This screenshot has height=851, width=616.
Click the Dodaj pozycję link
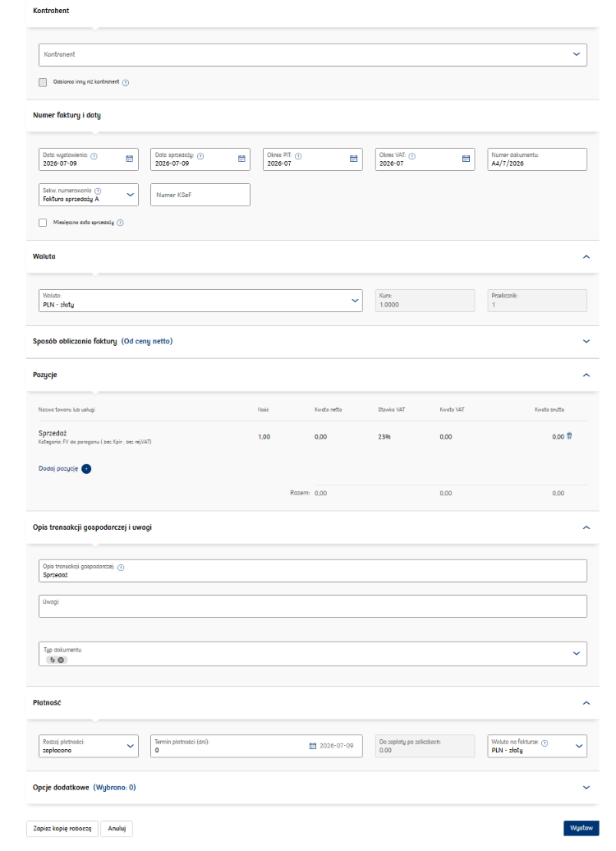58,468
